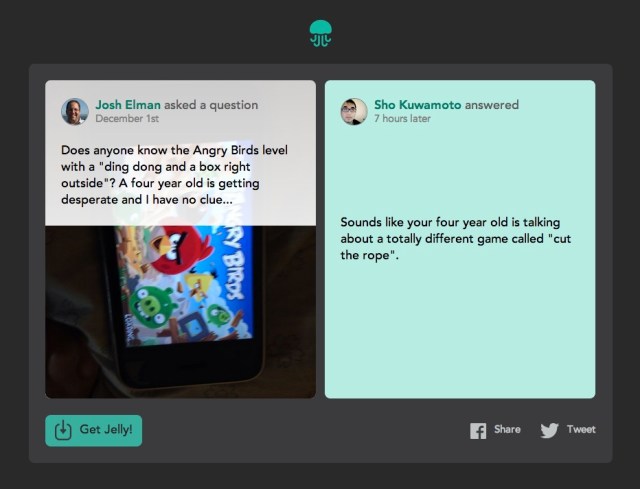Click the Get Jelly! button
Viewport: 640px width, 489px height.
click(93, 431)
